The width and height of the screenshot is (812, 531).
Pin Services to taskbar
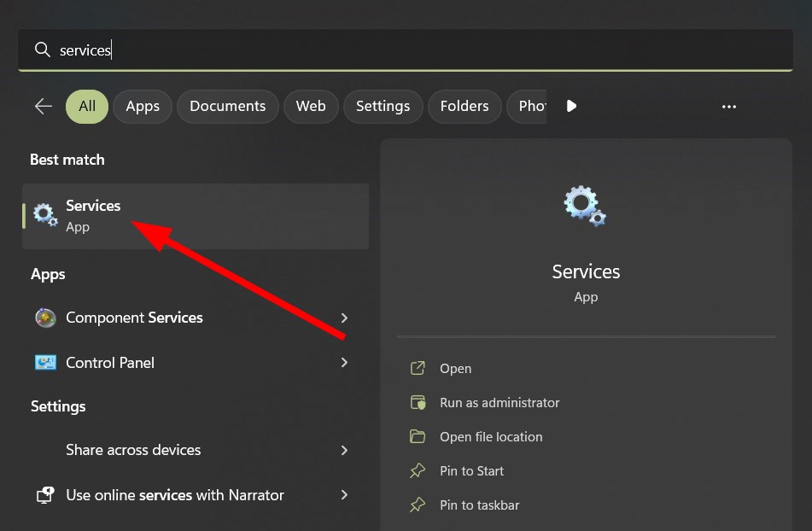point(479,505)
